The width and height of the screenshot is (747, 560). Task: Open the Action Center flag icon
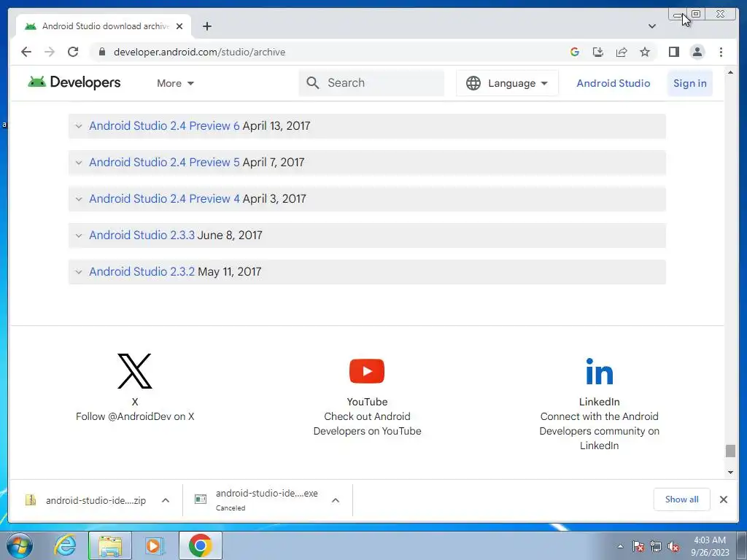click(x=638, y=546)
